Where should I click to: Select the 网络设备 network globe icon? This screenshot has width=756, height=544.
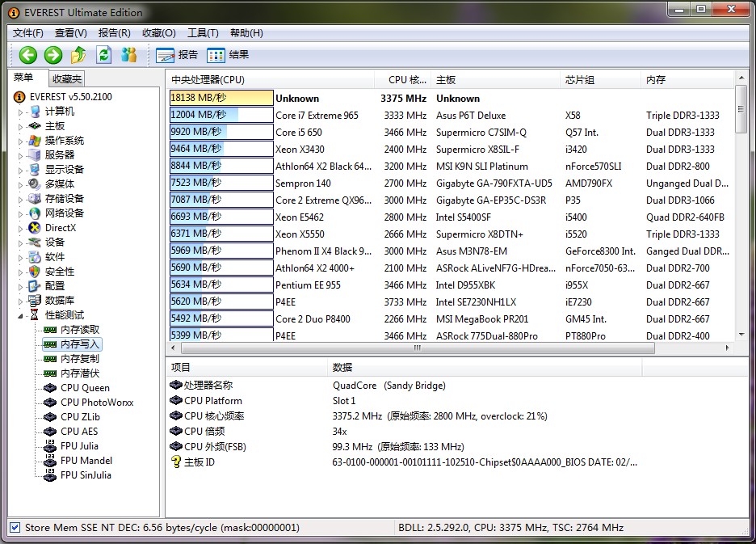35,213
